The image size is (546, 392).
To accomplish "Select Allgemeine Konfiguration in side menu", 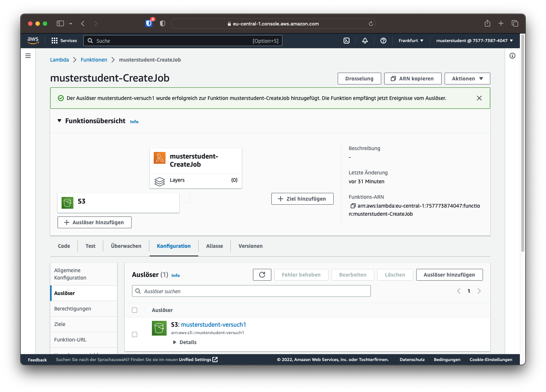I will [84, 274].
